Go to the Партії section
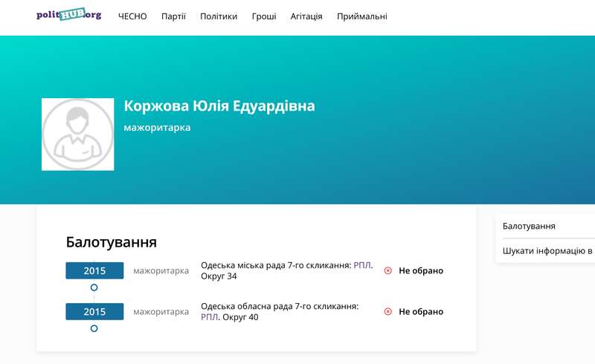This screenshot has height=364, width=595. click(173, 16)
